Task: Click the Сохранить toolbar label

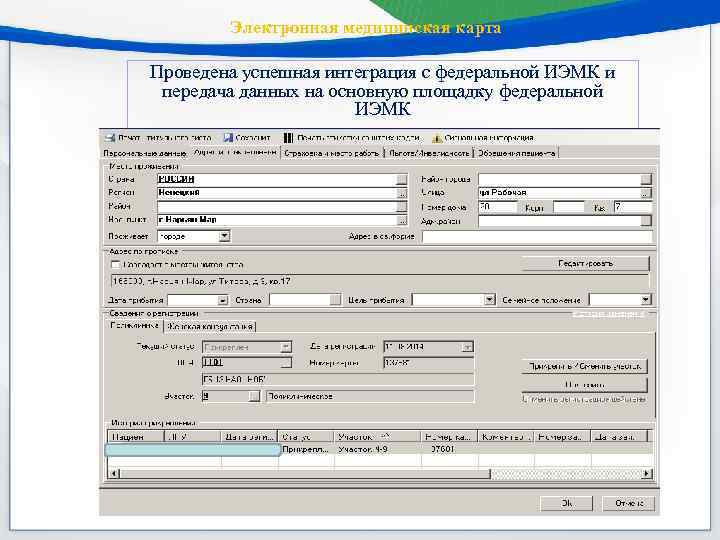Action: [253, 138]
